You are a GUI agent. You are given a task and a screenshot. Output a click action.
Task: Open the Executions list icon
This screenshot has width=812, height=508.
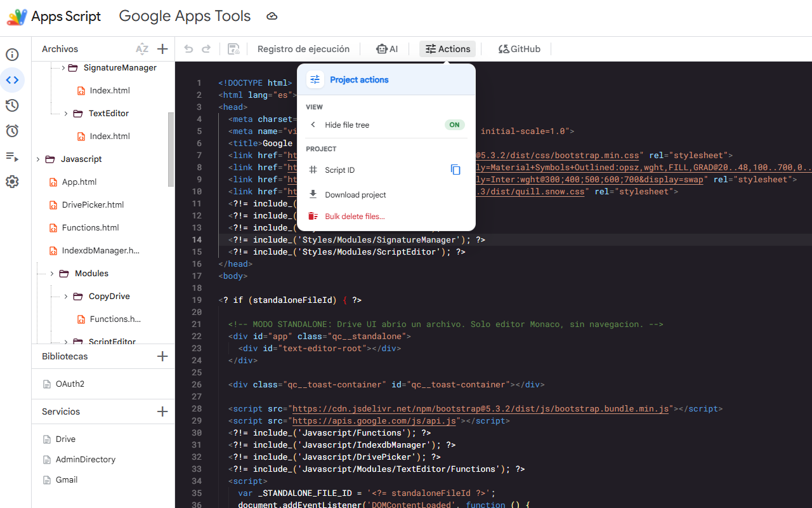tap(12, 156)
